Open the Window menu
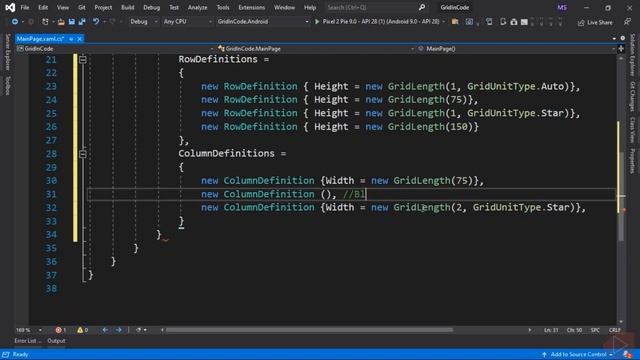 coord(284,7)
